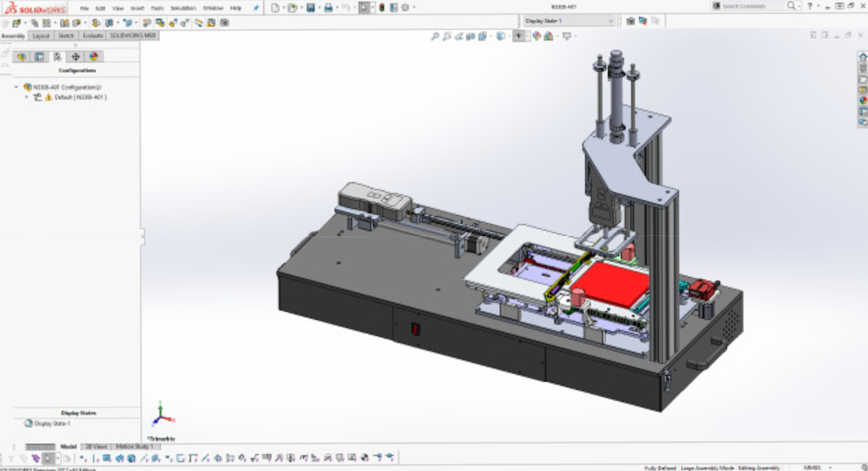Switch to the Evaluate tab
This screenshot has width=868, height=471.
[93, 36]
